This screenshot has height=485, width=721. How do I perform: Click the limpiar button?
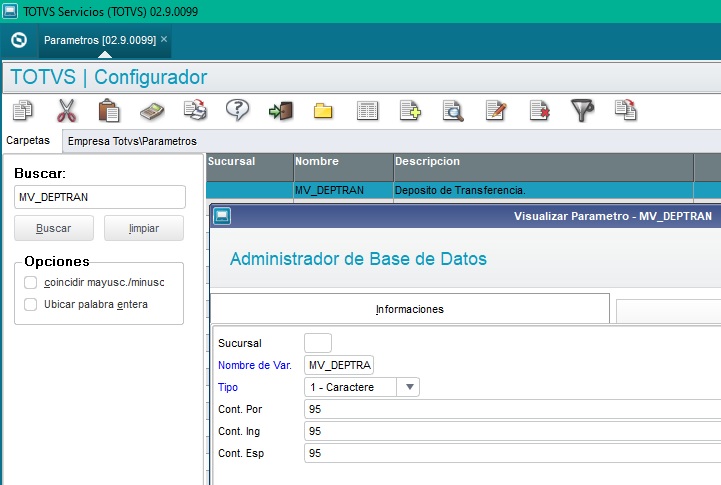click(144, 228)
